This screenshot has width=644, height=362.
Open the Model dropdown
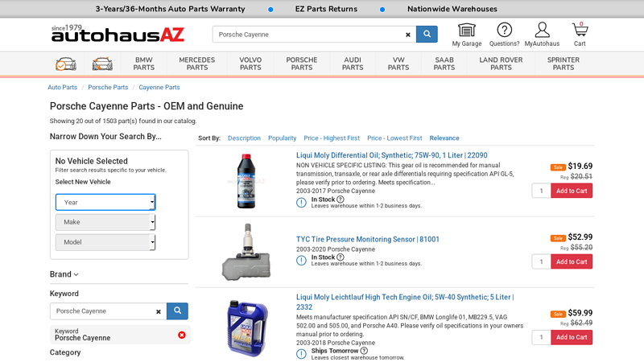(x=105, y=242)
